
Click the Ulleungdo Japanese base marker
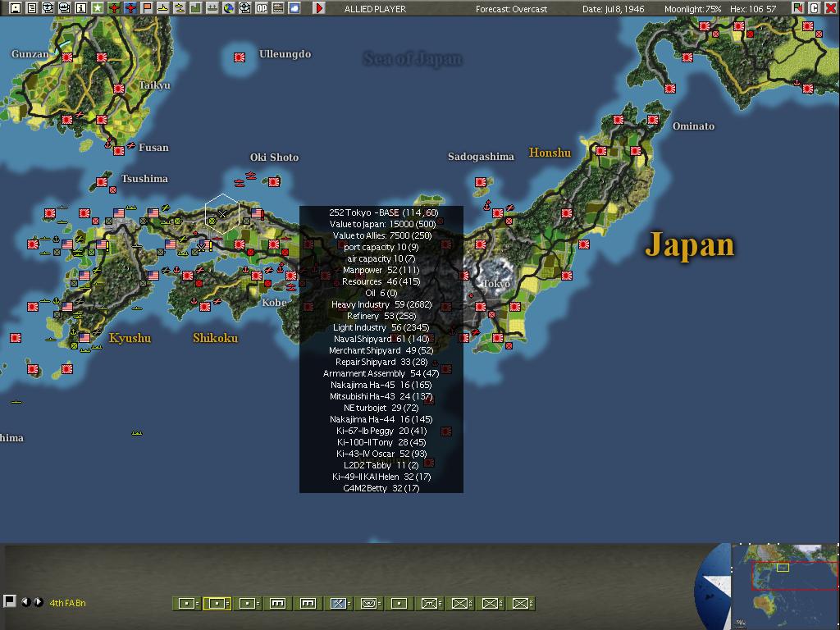tap(240, 57)
